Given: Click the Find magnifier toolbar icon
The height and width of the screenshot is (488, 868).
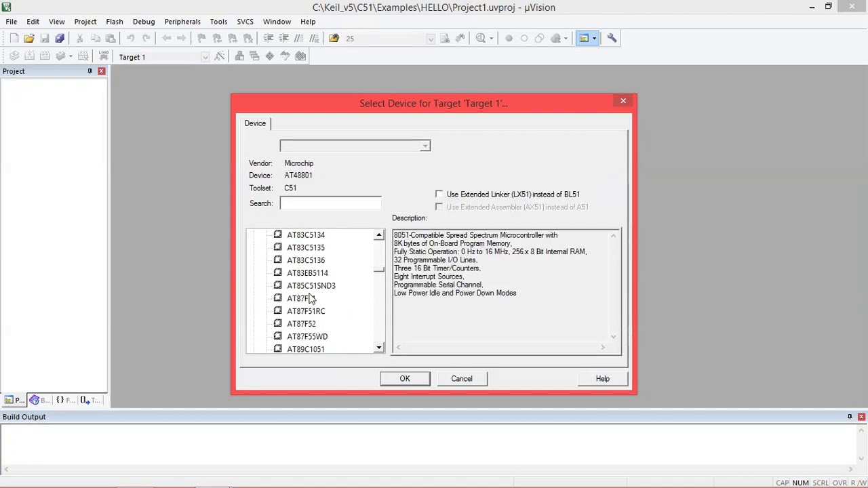Looking at the screenshot, I should [480, 39].
